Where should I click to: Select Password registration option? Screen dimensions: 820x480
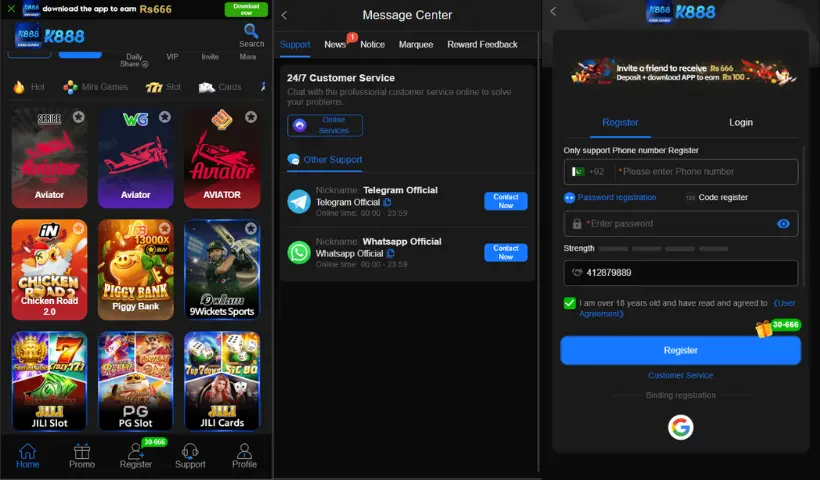(x=610, y=198)
